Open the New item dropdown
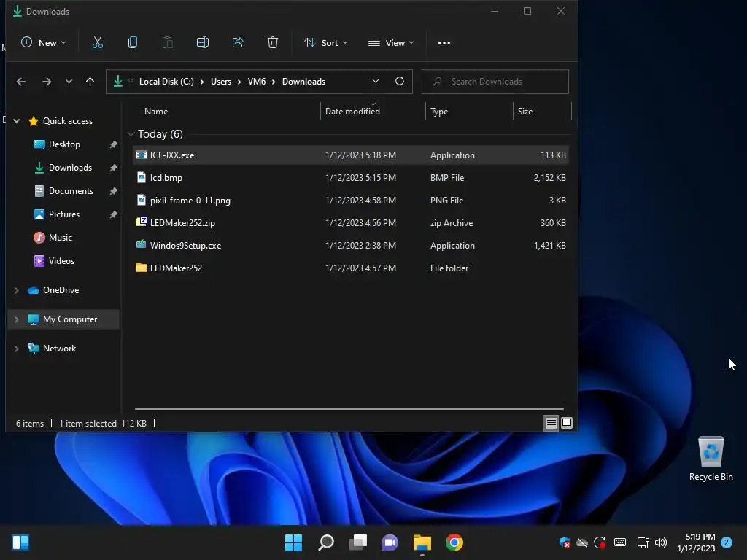This screenshot has height=560, width=747. pyautogui.click(x=43, y=42)
